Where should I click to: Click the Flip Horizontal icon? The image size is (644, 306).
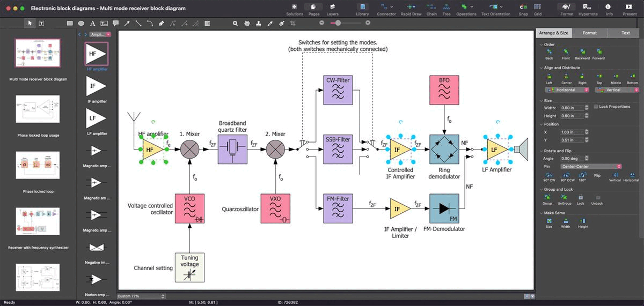tap(631, 175)
